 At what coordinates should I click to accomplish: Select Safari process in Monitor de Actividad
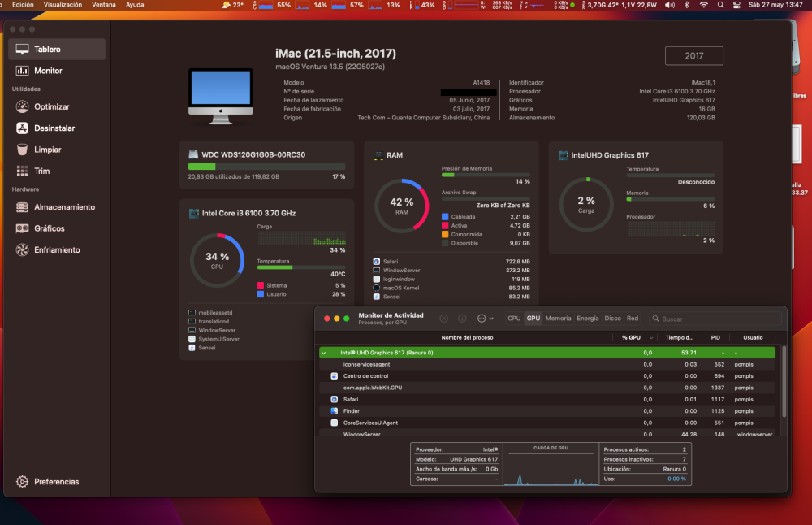pos(547,400)
